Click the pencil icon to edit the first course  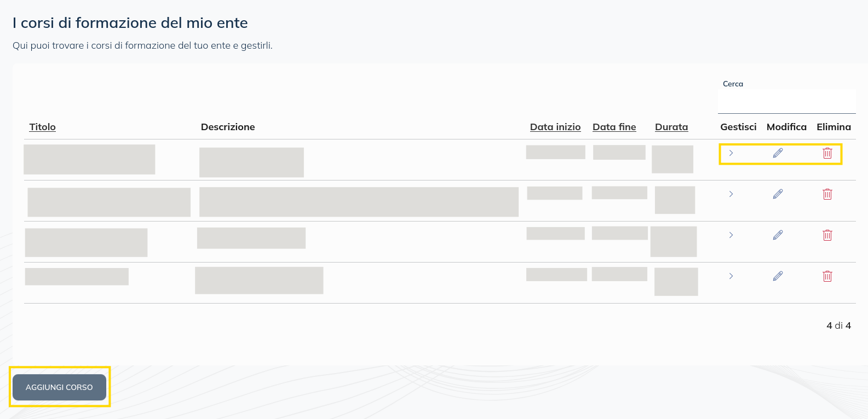tap(778, 153)
